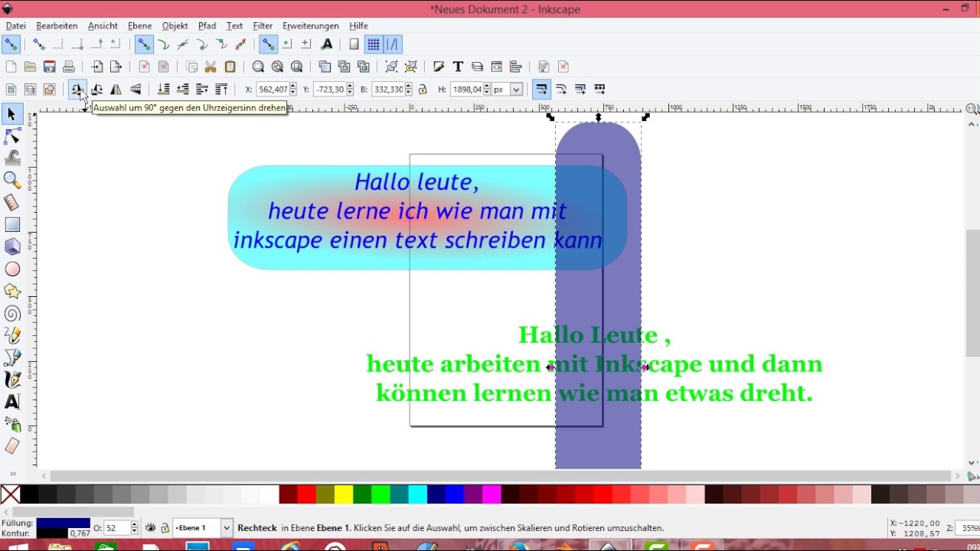Rotate selection 90° counter-clockwise
The width and height of the screenshot is (980, 551).
[x=77, y=90]
